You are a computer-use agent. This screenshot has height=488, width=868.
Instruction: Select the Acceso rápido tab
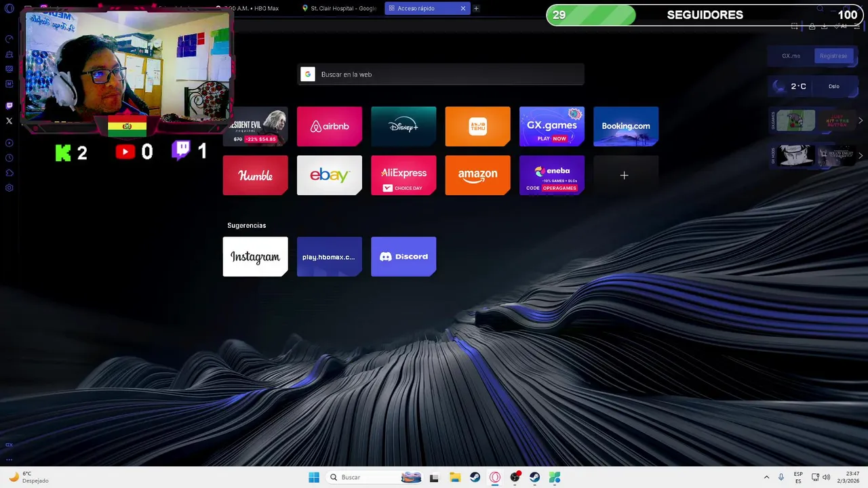coord(427,8)
